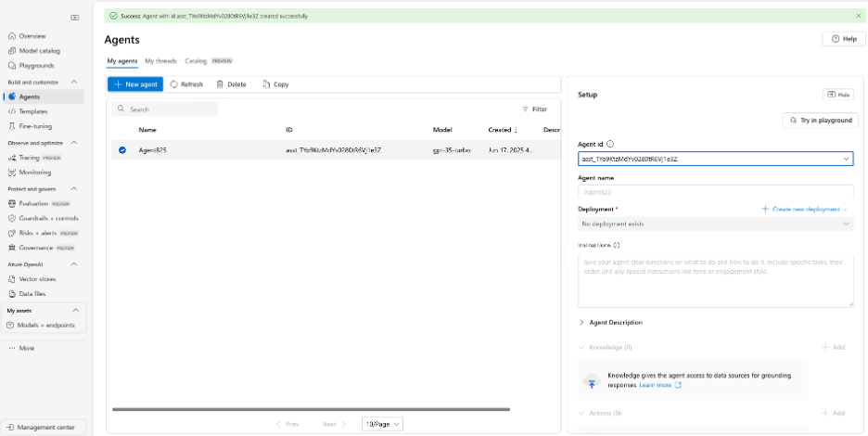Click Create new deployment link

tap(804, 210)
